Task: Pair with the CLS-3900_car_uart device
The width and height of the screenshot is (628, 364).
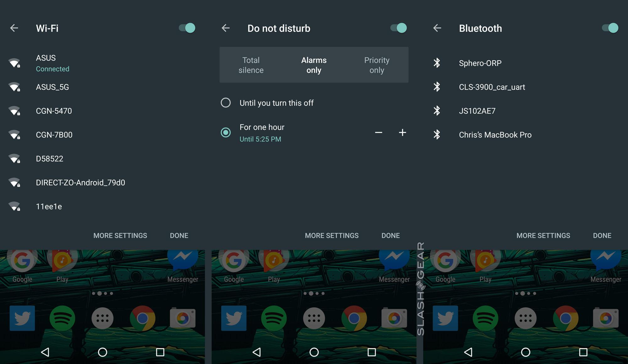Action: (526, 87)
